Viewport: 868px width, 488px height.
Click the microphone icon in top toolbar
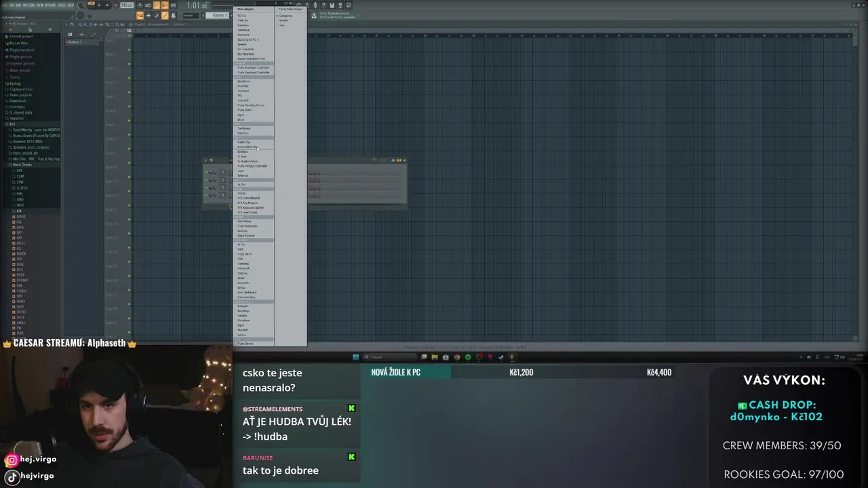coord(315,5)
